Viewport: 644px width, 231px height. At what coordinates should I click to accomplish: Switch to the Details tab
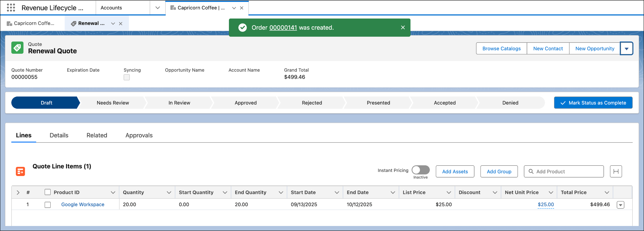[x=59, y=135]
